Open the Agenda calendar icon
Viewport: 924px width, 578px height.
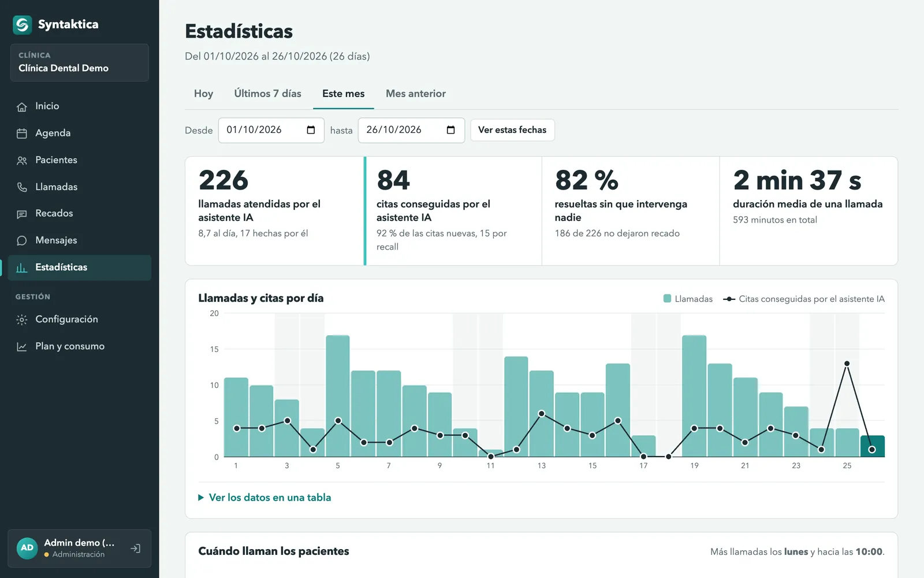22,134
